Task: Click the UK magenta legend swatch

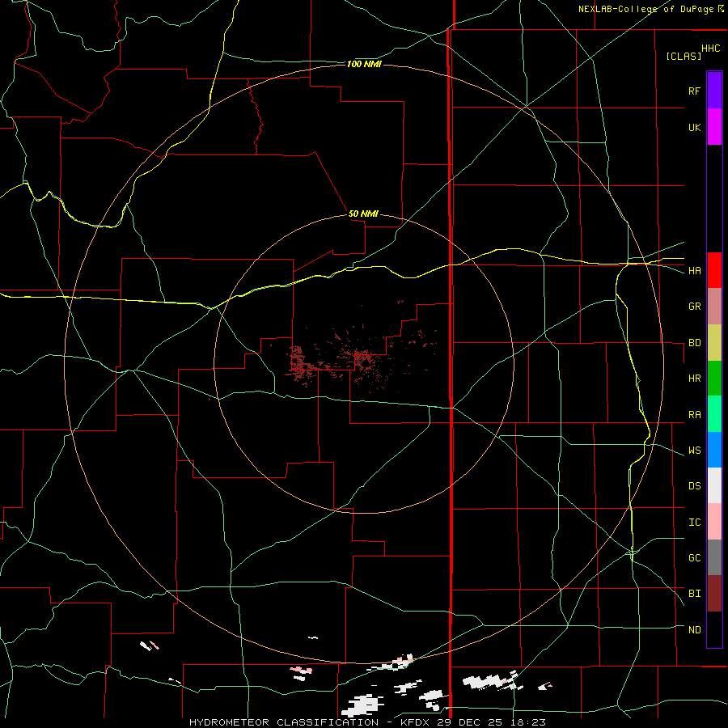Action: (714, 127)
